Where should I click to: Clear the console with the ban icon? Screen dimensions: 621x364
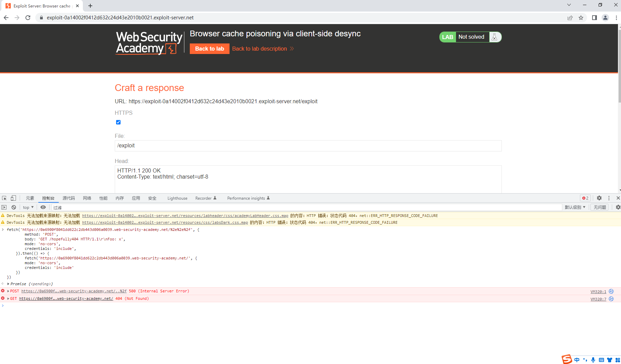pos(14,207)
